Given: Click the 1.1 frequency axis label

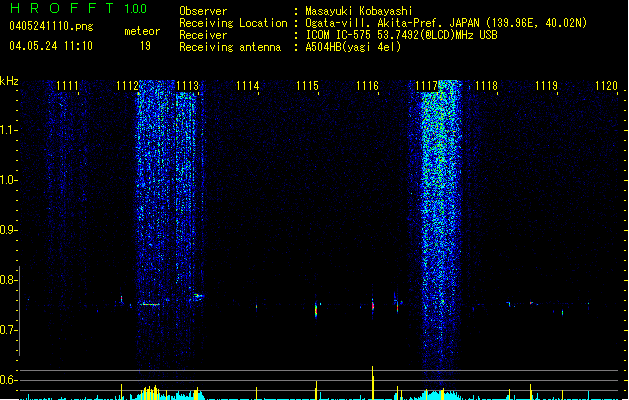Looking at the screenshot, I should 8,130.
